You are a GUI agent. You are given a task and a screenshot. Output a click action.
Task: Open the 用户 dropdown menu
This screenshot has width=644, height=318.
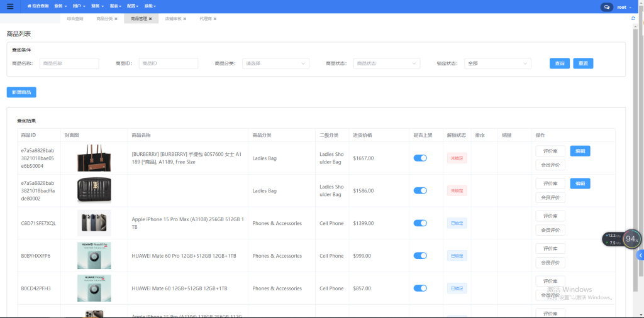[79, 6]
